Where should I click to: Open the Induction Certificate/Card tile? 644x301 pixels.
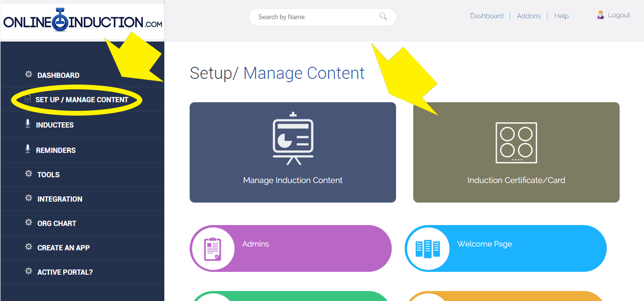[516, 152]
